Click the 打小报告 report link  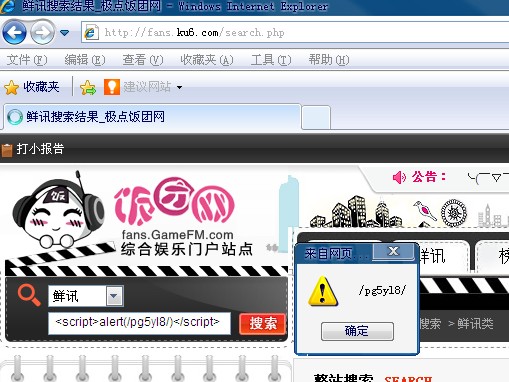[40, 149]
